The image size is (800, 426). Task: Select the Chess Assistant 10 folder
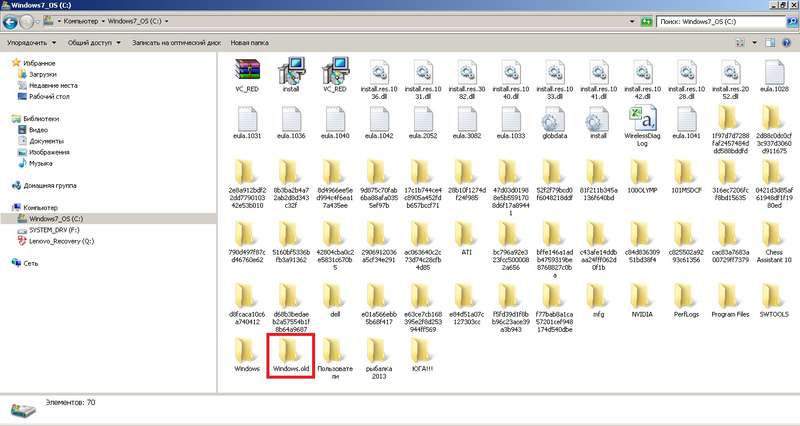click(774, 242)
